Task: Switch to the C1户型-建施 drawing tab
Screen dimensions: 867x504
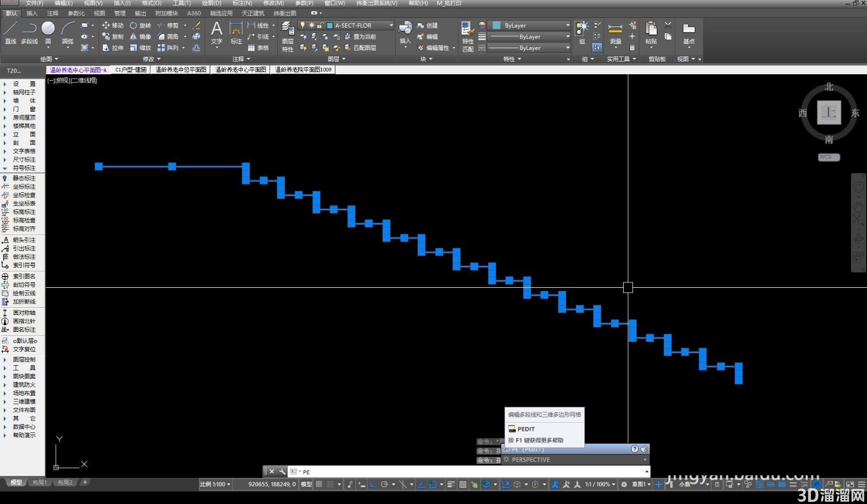Action: 131,70
